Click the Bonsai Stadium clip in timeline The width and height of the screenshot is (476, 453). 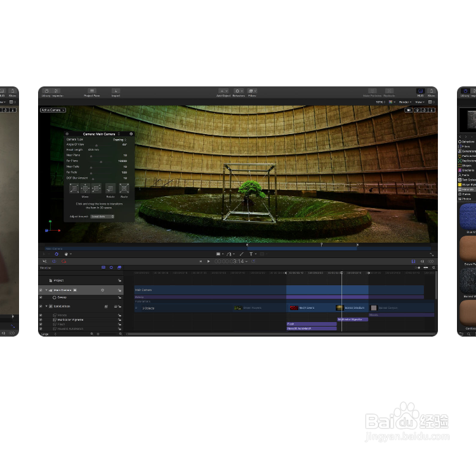click(x=352, y=308)
